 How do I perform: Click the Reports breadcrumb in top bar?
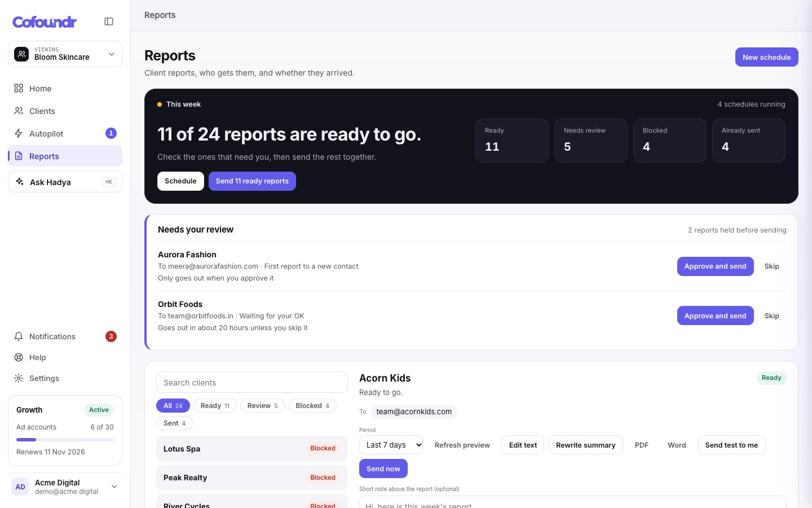point(160,15)
